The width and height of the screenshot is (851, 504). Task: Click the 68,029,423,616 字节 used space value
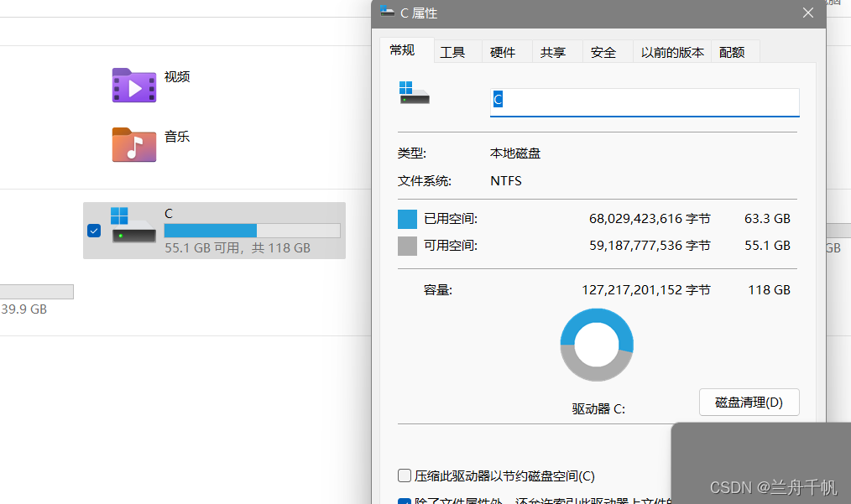coord(650,219)
